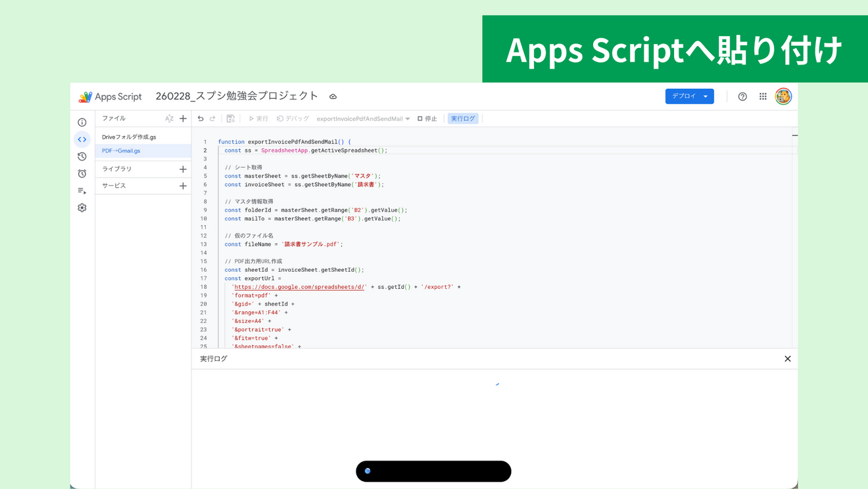Click the cloud save status icon
Viewport: 868px width, 489px height.
(333, 97)
